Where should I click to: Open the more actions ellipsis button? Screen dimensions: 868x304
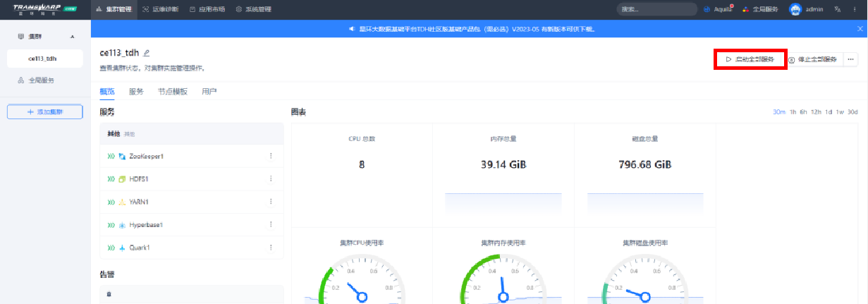click(850, 59)
